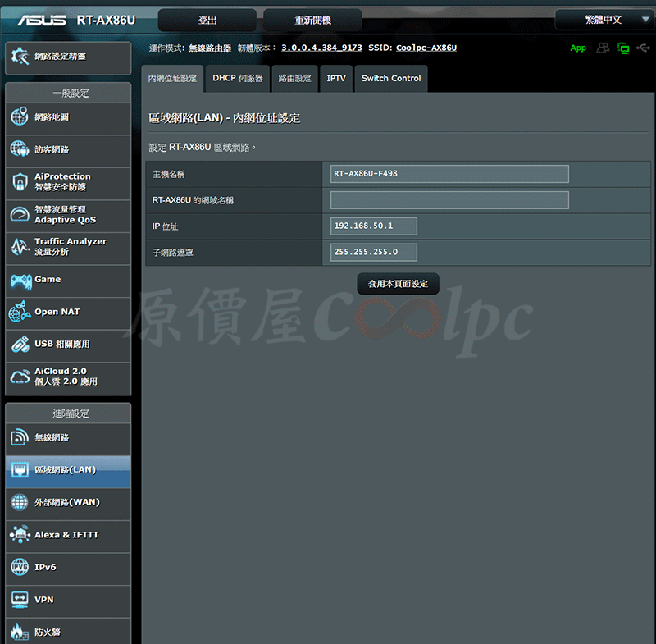Screen dimensions: 656x644
Task: Click the Guest Network icon
Action: coord(20,148)
